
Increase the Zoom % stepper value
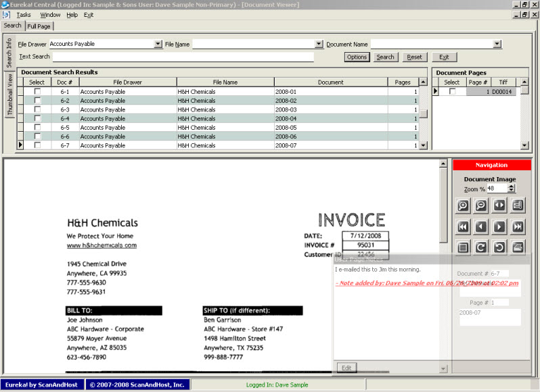click(x=512, y=187)
